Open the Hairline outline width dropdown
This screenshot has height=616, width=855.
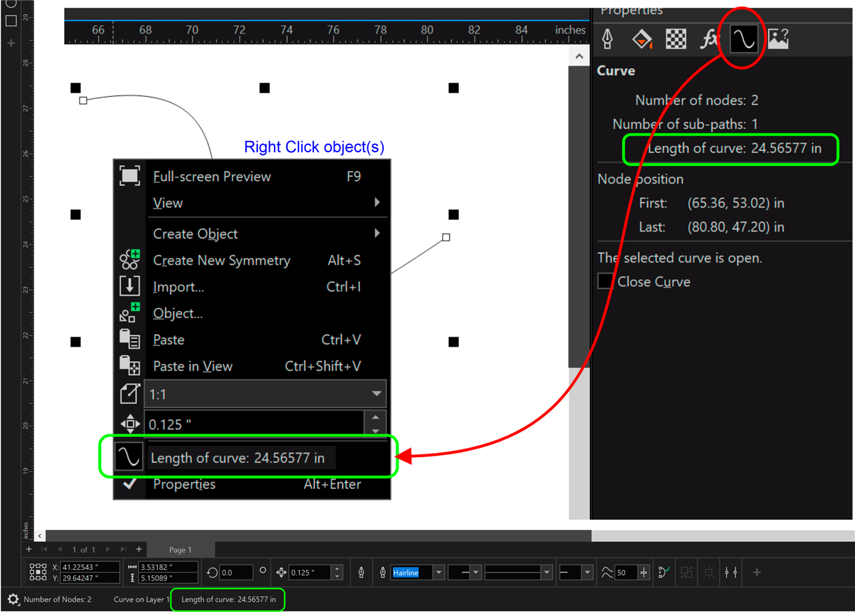click(439, 573)
